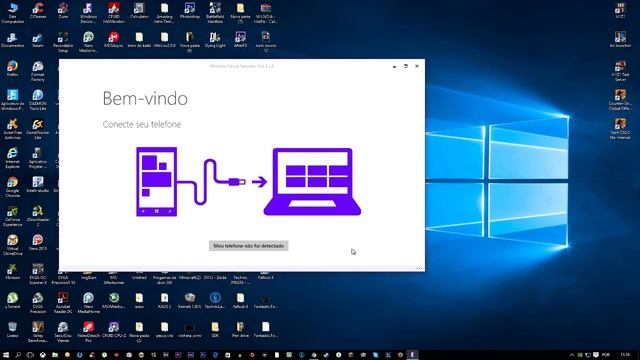Open the SDK folder on desktop
Screen dimensions: 640x360
tap(215, 330)
